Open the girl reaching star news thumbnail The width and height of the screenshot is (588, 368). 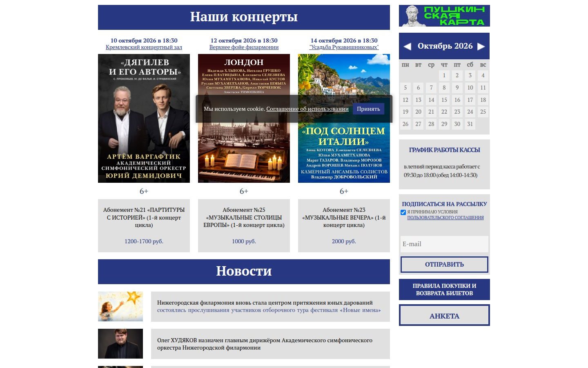[x=120, y=307]
